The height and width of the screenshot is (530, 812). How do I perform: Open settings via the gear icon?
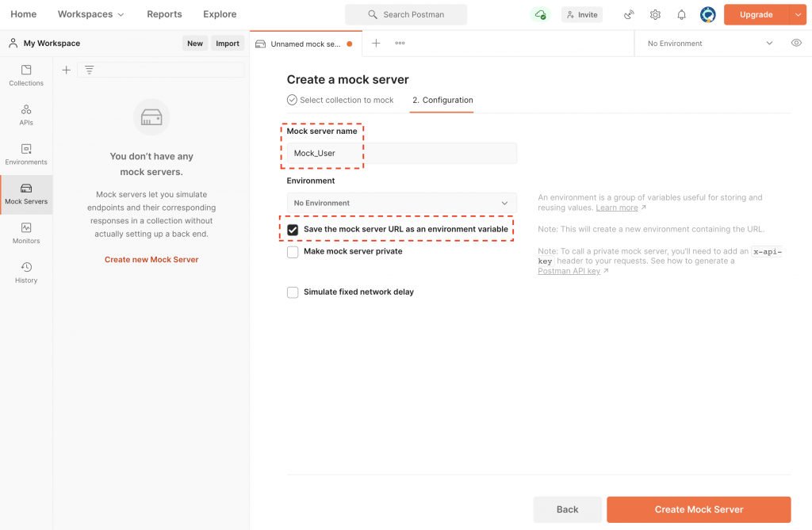(x=655, y=14)
